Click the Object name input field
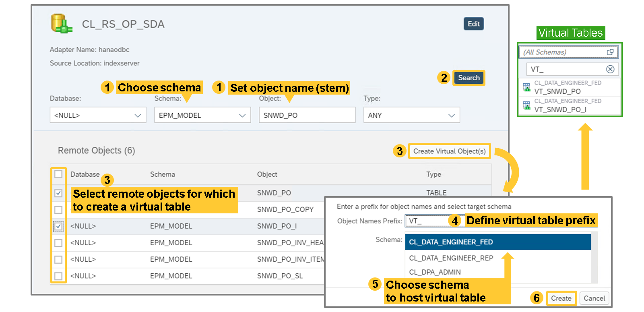The width and height of the screenshot is (644, 312). click(x=307, y=115)
